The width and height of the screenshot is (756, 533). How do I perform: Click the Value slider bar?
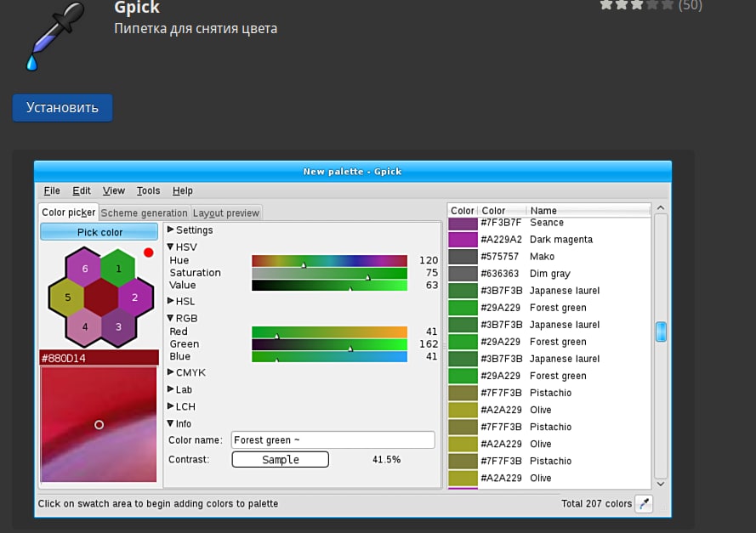click(329, 286)
